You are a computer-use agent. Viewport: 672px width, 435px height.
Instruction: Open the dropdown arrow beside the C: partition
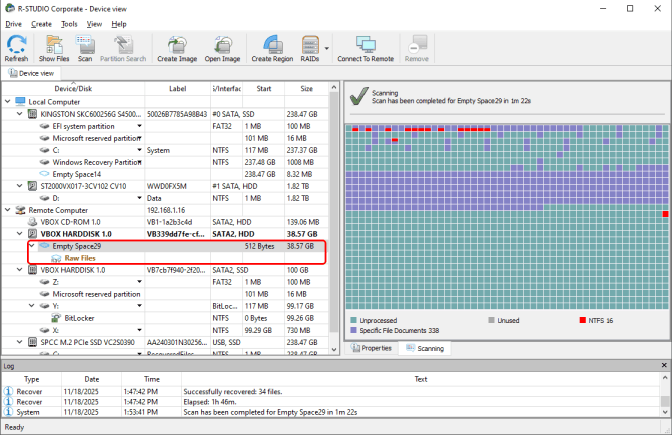click(138, 150)
